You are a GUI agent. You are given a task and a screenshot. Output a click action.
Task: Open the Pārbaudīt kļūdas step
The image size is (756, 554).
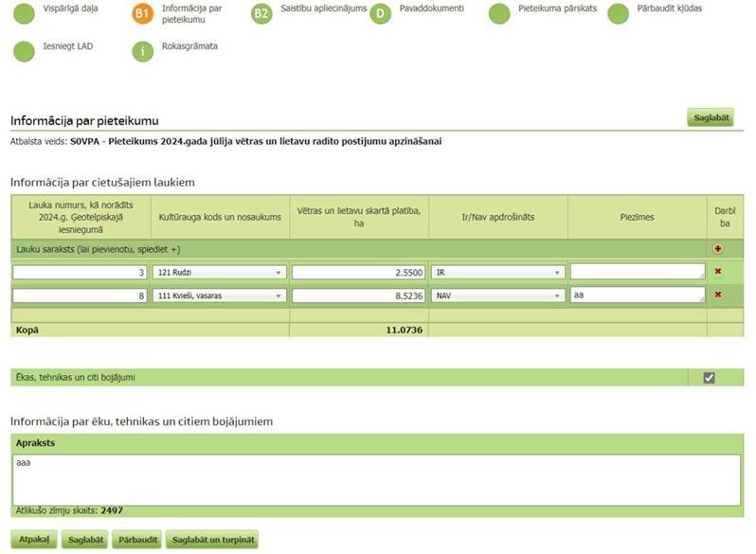(618, 14)
